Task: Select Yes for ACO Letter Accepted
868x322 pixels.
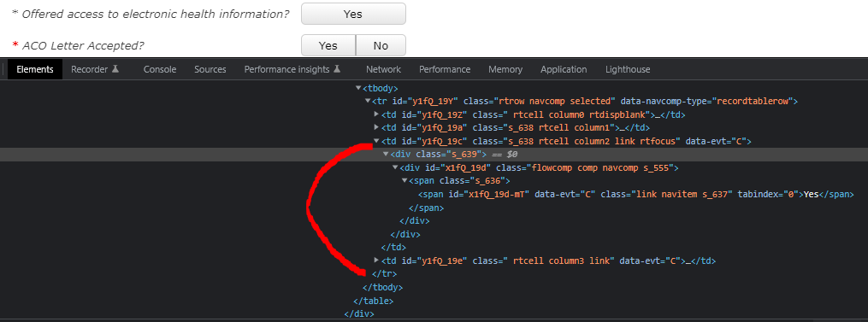Action: click(328, 45)
